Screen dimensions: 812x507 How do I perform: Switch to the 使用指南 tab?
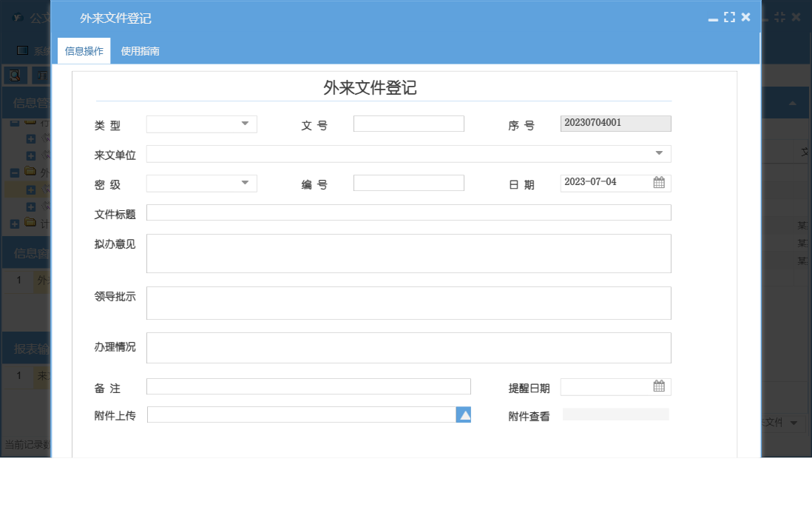tap(140, 51)
